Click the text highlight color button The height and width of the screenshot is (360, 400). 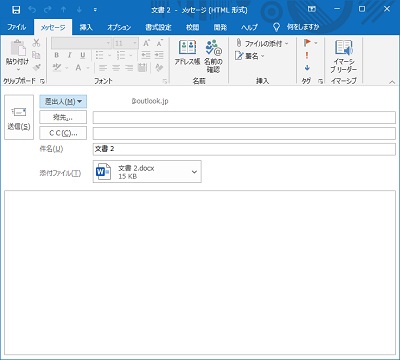[x=57, y=68]
